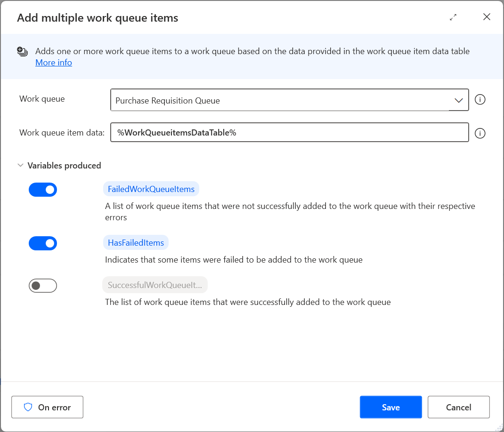Disable the FailedWorkQueueItems variable toggle

pyautogui.click(x=43, y=190)
